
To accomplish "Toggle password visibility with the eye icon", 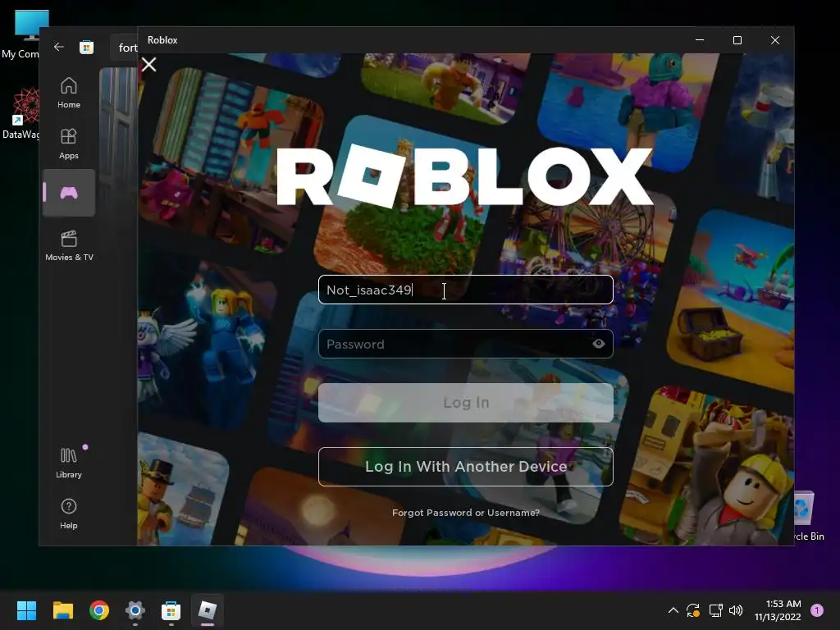I will click(x=598, y=344).
